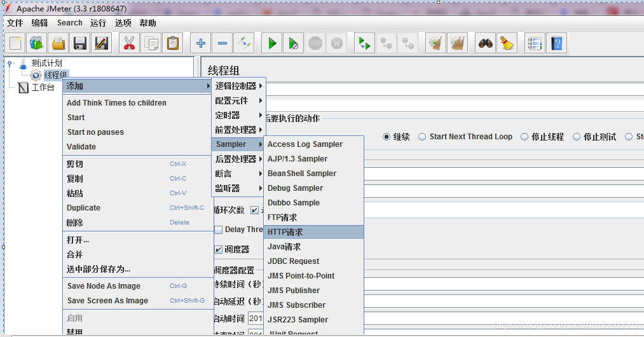Click the Collapse all minus icon
The height and width of the screenshot is (337, 644).
point(223,43)
